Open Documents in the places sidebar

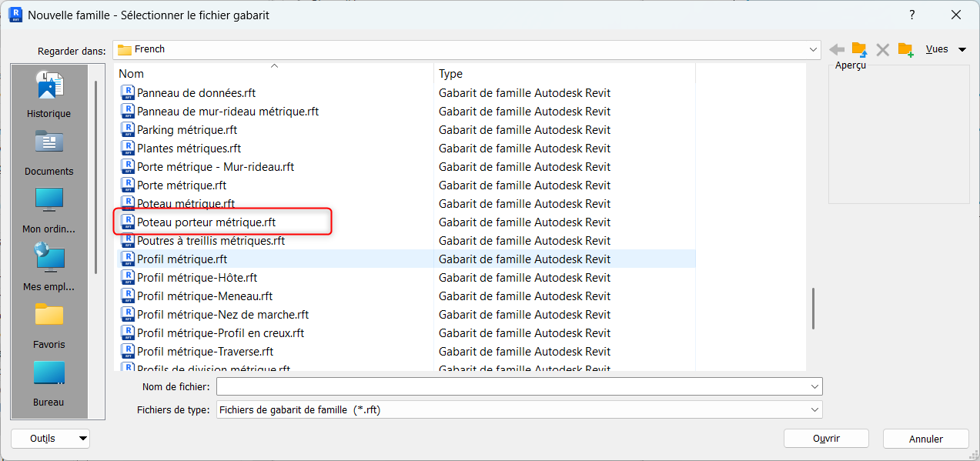[48, 152]
